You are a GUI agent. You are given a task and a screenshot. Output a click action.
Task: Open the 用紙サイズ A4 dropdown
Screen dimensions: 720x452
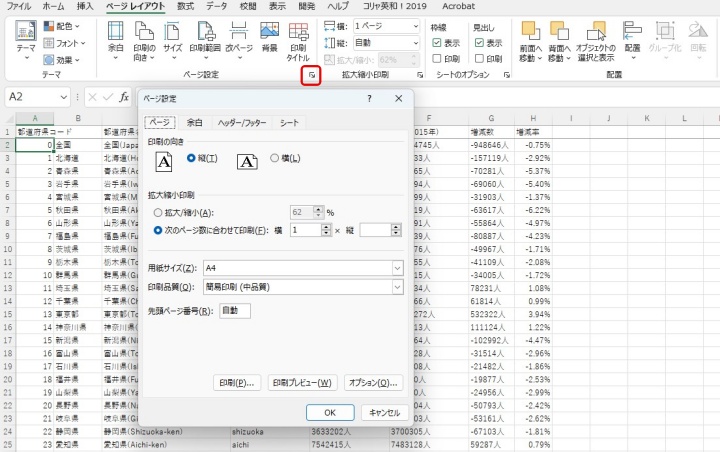point(397,268)
